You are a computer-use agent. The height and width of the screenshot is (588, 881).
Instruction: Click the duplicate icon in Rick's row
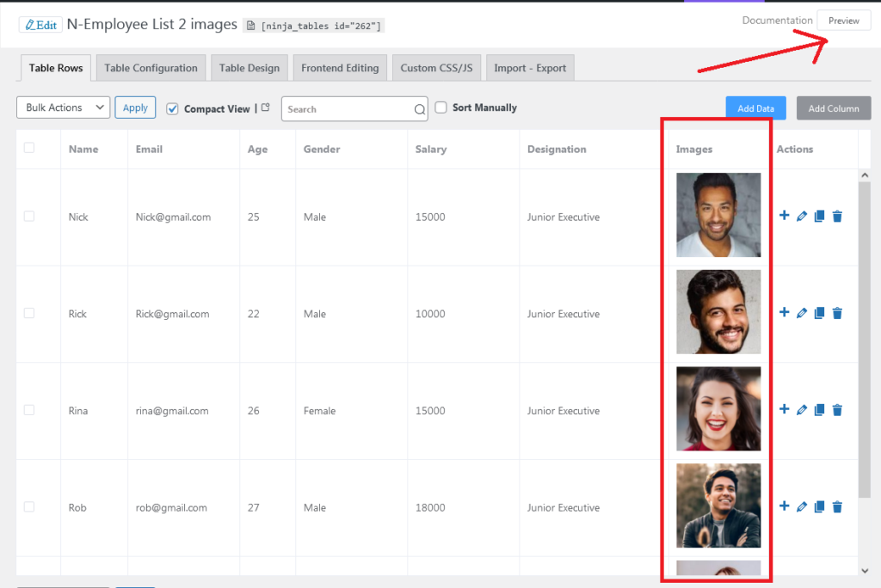point(819,314)
